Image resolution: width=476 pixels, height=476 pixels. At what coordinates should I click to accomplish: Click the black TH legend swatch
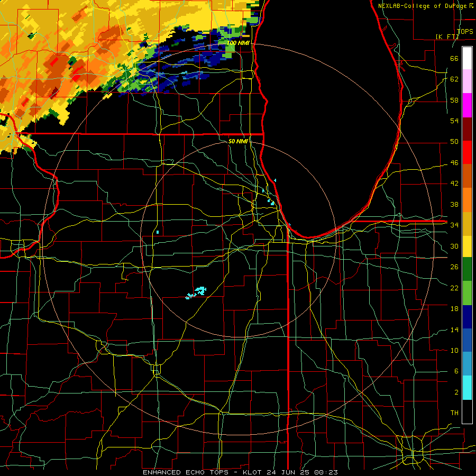coord(467,411)
